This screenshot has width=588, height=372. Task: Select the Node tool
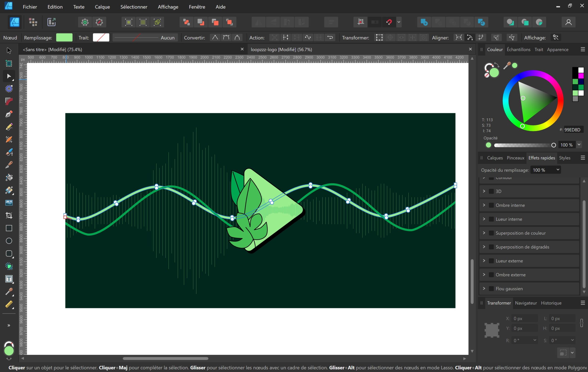coord(9,77)
